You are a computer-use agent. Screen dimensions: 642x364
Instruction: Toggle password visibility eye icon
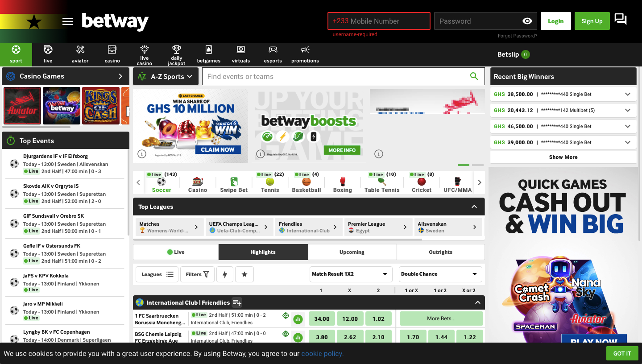(x=527, y=21)
